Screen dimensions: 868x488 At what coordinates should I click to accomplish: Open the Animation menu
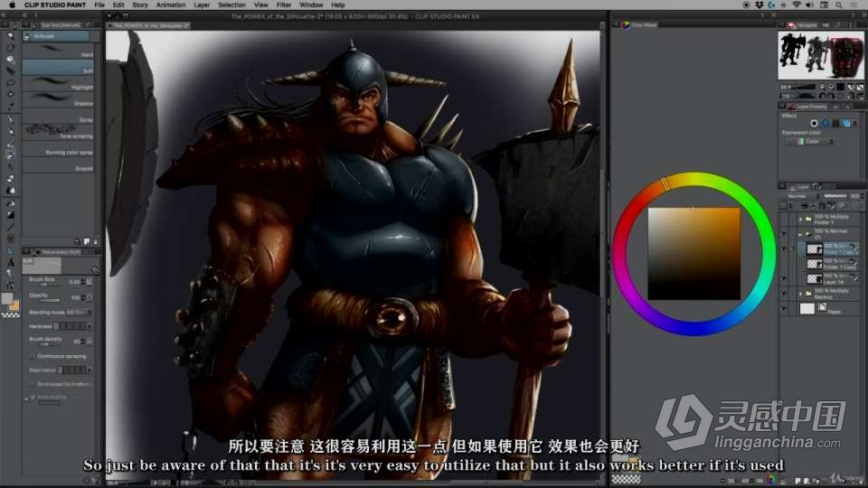point(171,5)
